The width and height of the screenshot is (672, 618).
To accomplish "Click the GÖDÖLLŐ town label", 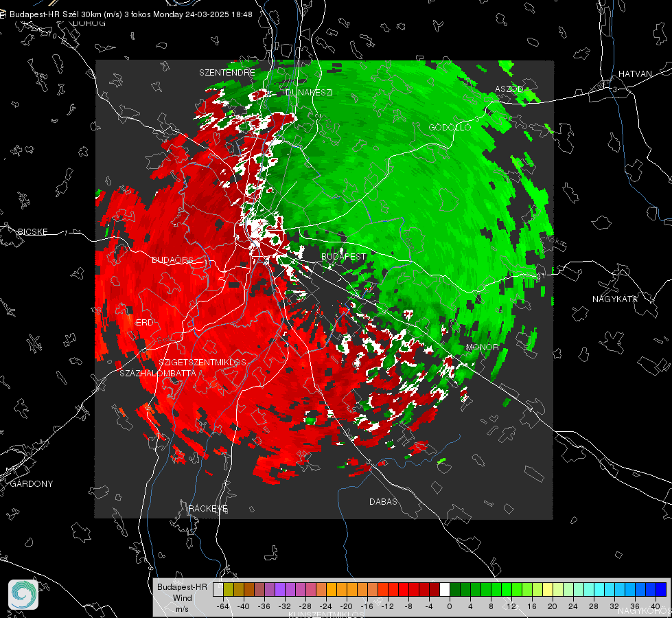I will [x=450, y=127].
